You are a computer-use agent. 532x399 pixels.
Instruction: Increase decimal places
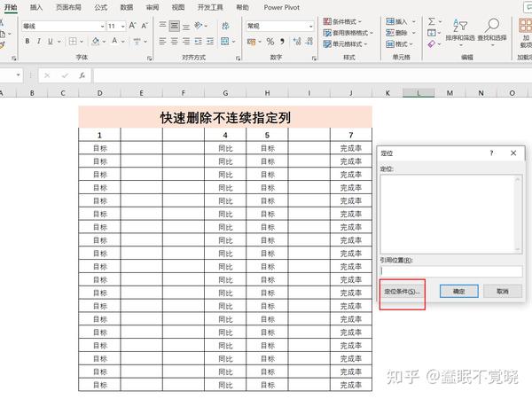[297, 42]
